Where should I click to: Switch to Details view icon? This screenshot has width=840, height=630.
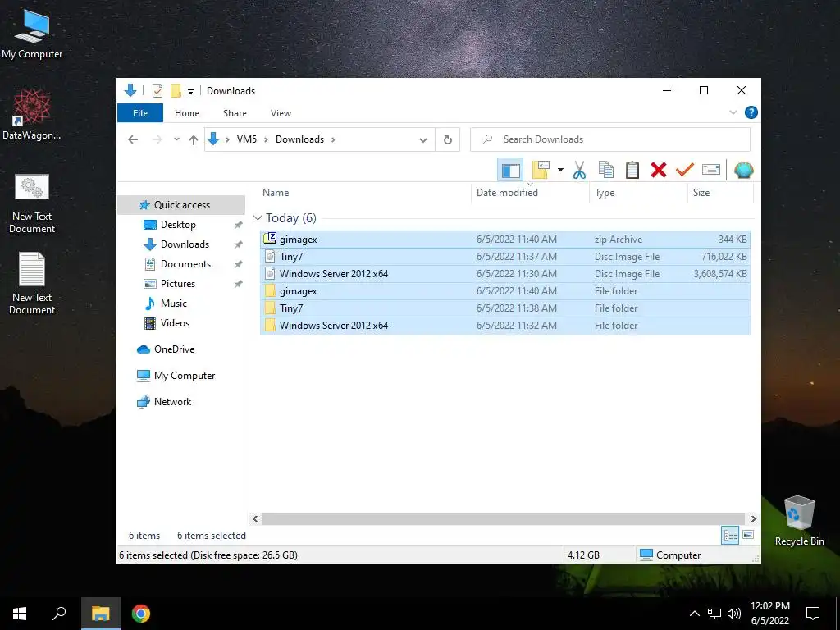pos(730,535)
